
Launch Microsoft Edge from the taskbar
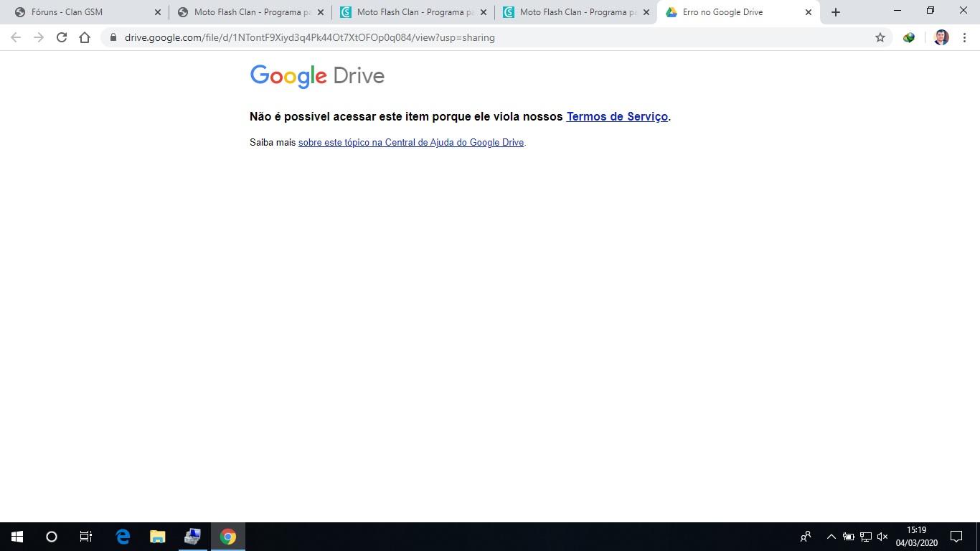point(123,537)
